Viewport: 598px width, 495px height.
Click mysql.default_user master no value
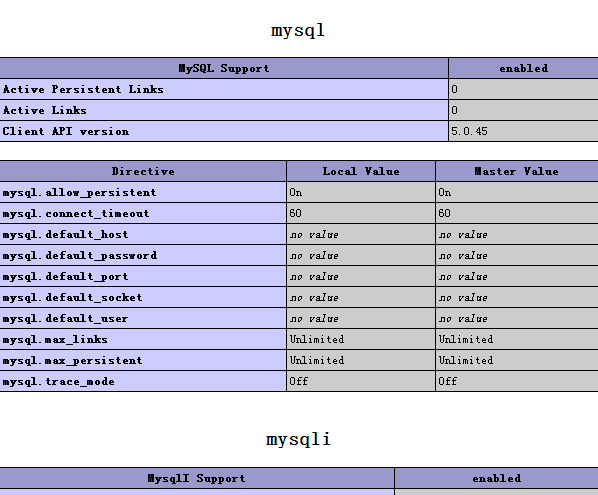(463, 319)
